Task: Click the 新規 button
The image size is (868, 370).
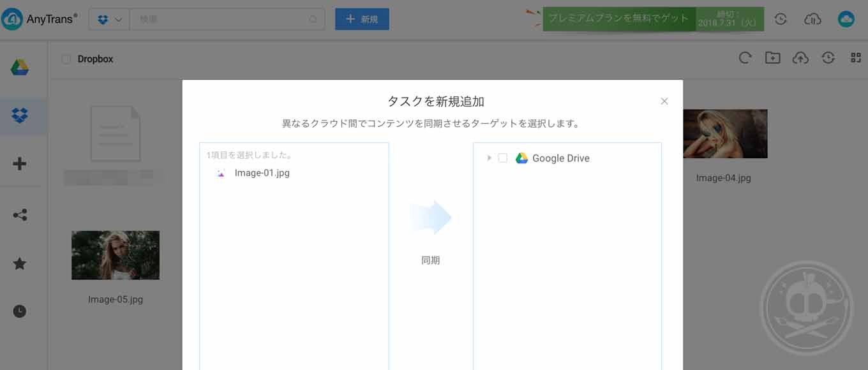Action: 362,19
